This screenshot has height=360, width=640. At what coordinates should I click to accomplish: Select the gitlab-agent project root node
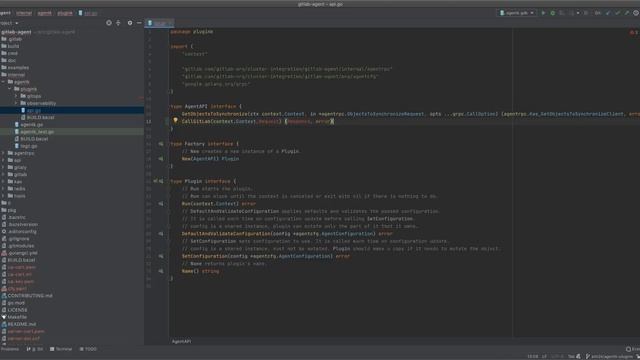point(16,32)
